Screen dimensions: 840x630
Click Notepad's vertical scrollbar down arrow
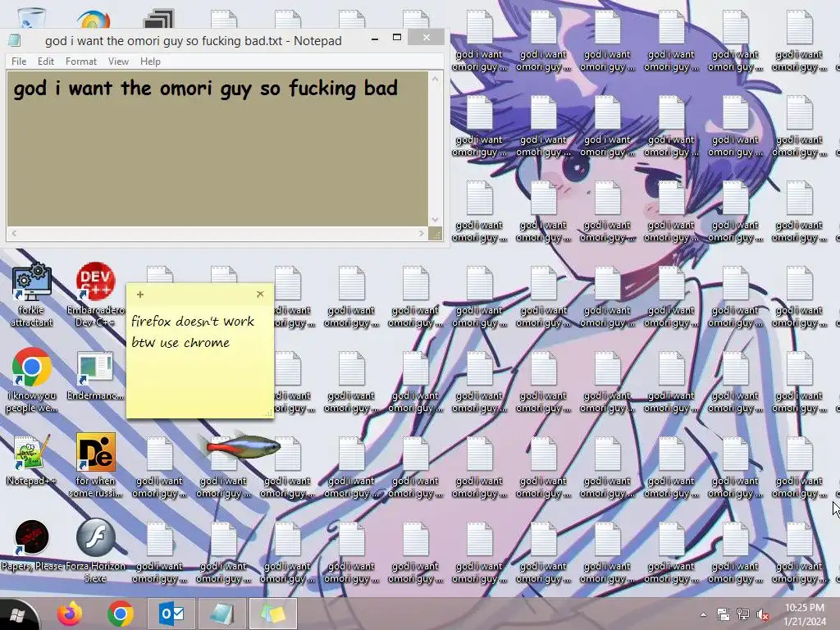tap(435, 220)
